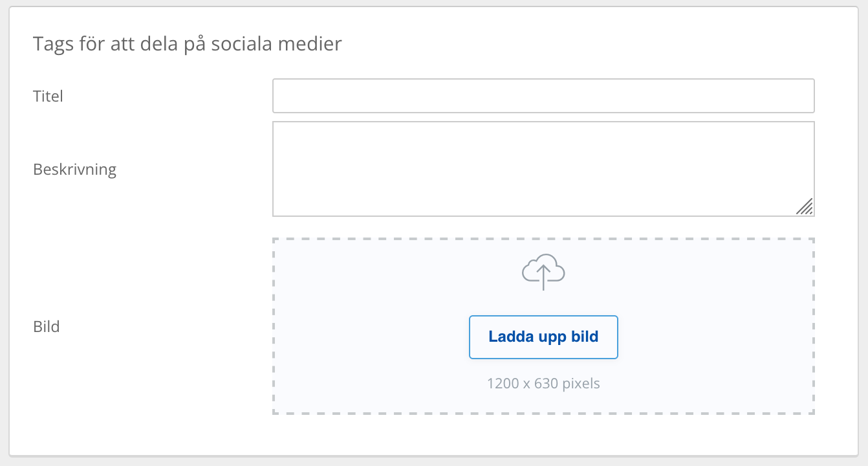Place cursor in the social media title box
The height and width of the screenshot is (466, 868).
pos(543,96)
